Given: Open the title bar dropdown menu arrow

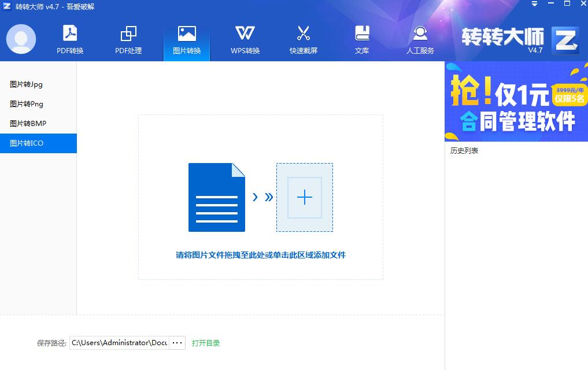Looking at the screenshot, I should click(535, 3).
